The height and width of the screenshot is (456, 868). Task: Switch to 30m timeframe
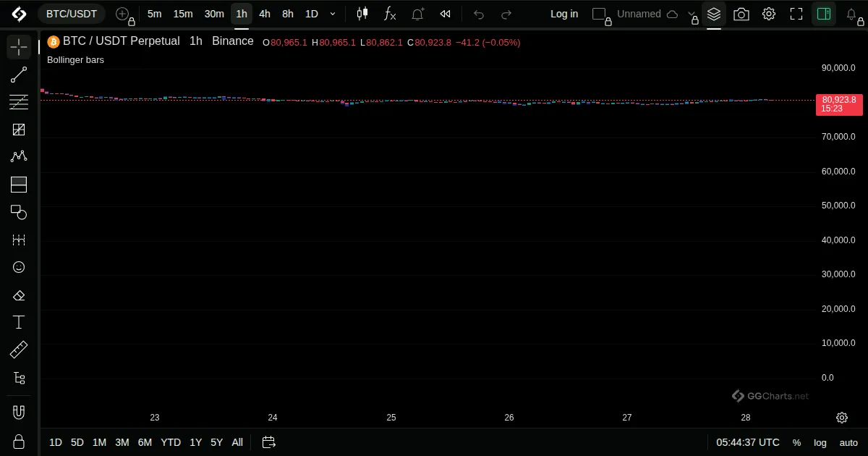[x=214, y=14]
